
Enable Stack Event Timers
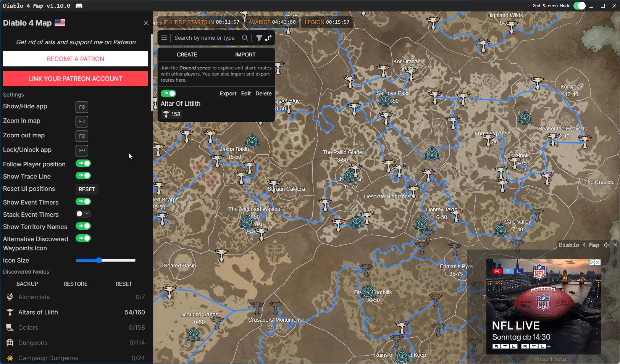83,214
